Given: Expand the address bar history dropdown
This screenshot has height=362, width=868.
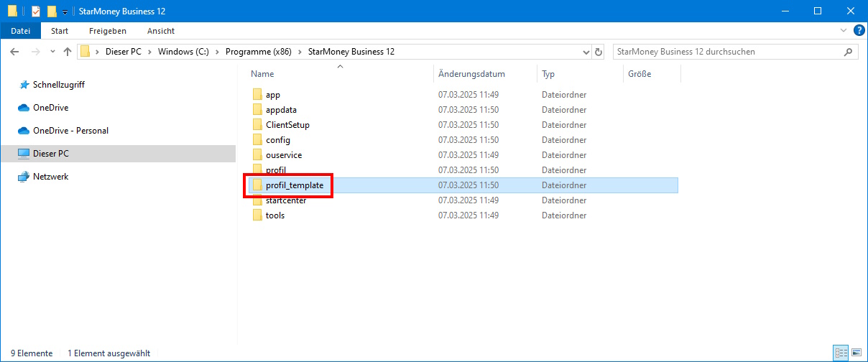Looking at the screenshot, I should click(586, 52).
